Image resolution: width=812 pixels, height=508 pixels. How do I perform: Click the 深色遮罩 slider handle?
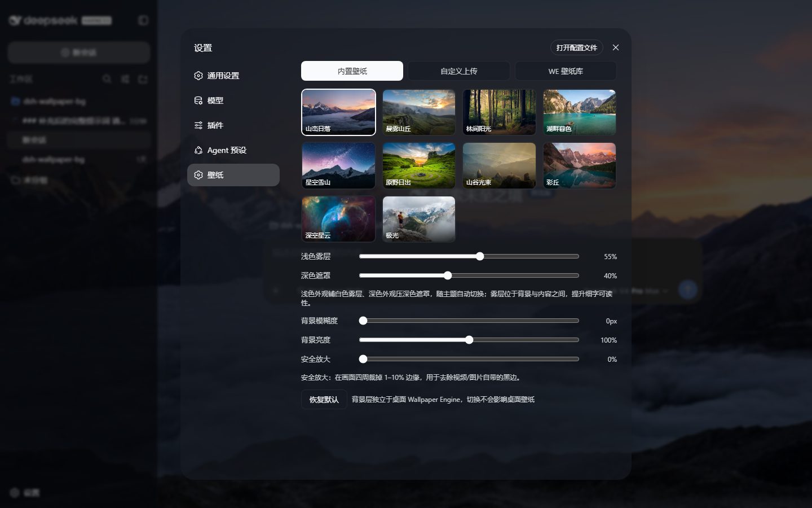tap(448, 275)
